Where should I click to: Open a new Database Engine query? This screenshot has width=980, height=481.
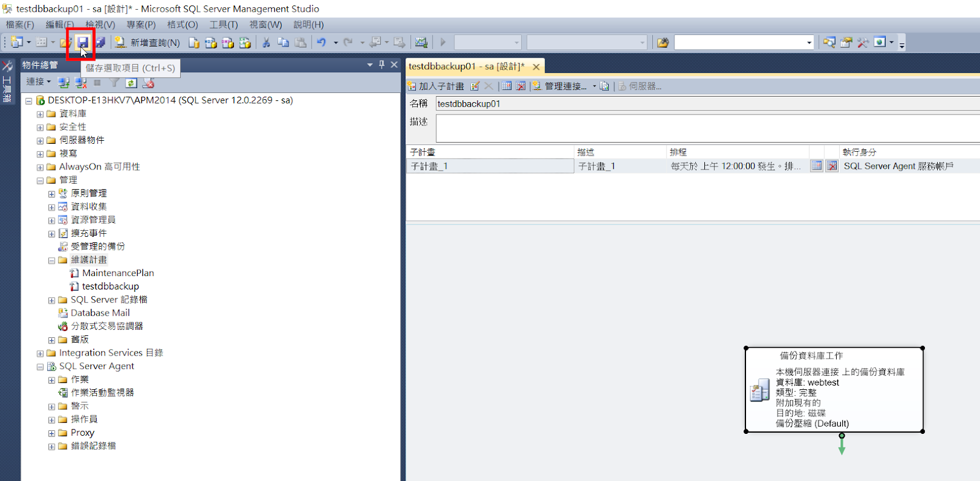tap(194, 42)
